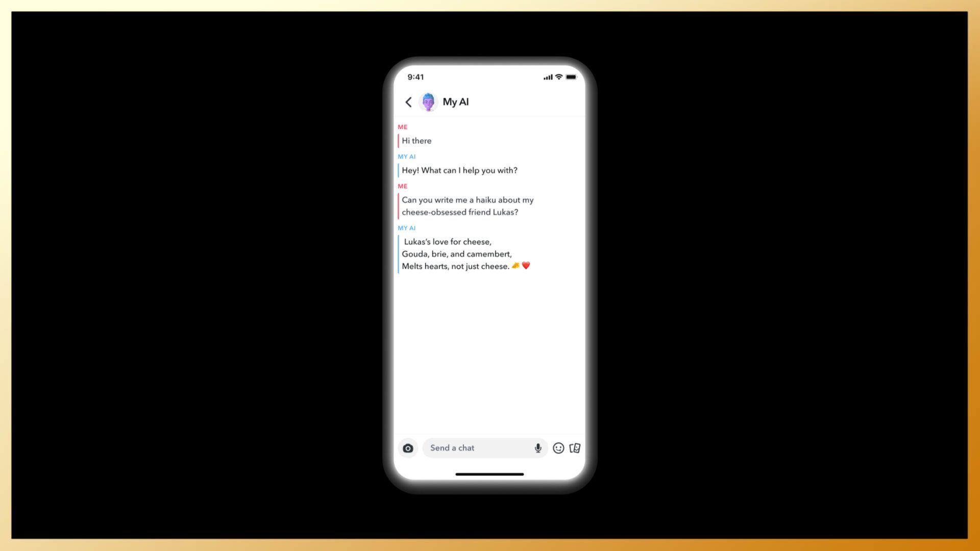Tap the home indicator bar at bottom

pyautogui.click(x=490, y=473)
